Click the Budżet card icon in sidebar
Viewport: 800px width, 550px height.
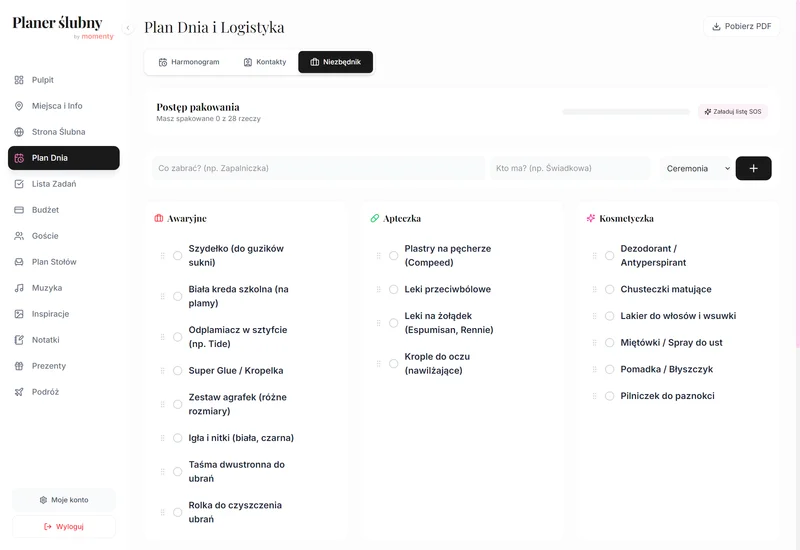pyautogui.click(x=19, y=210)
